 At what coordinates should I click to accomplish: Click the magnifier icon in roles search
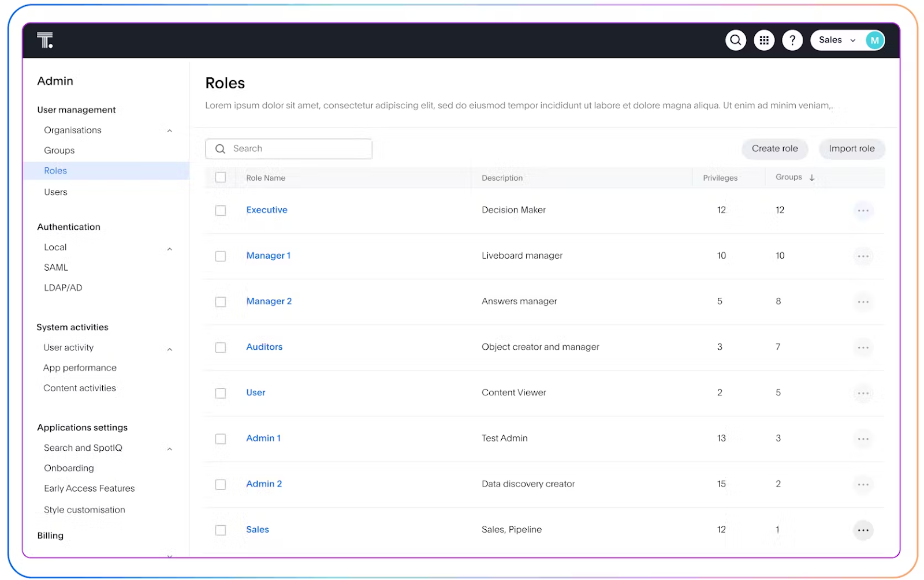tap(220, 149)
